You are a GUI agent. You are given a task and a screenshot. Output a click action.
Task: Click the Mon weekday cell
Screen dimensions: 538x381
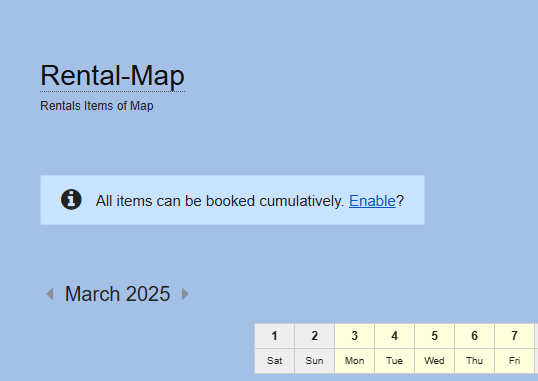354,361
